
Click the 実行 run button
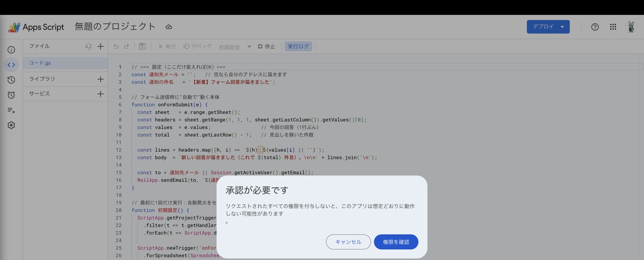click(x=167, y=46)
